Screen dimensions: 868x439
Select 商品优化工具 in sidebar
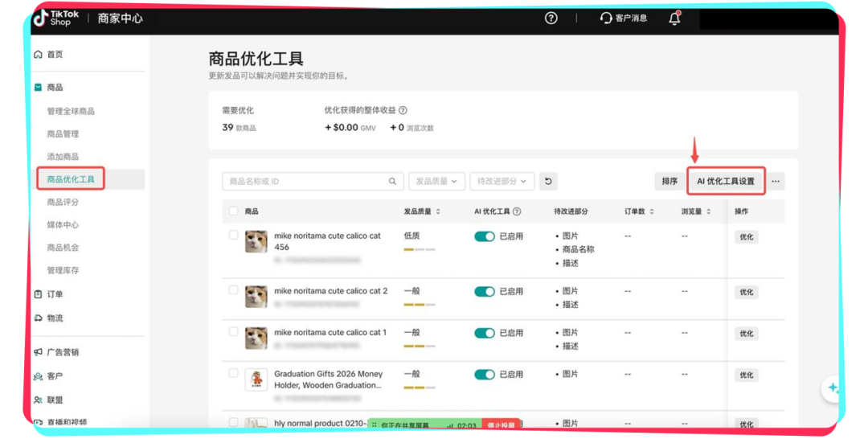click(71, 179)
